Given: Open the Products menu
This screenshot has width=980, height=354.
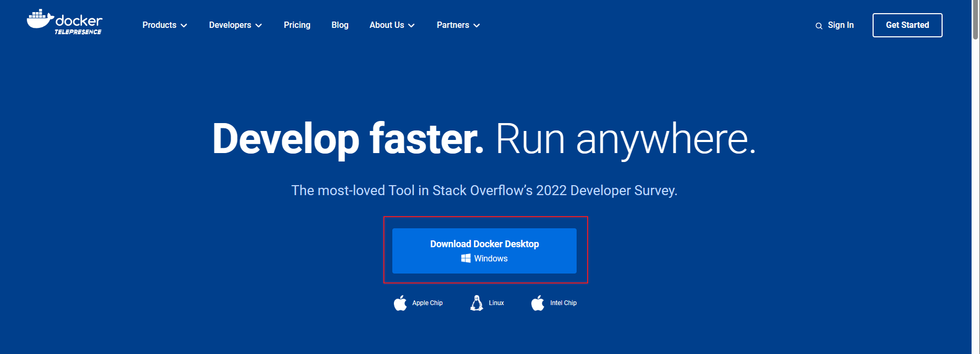Looking at the screenshot, I should click(165, 25).
